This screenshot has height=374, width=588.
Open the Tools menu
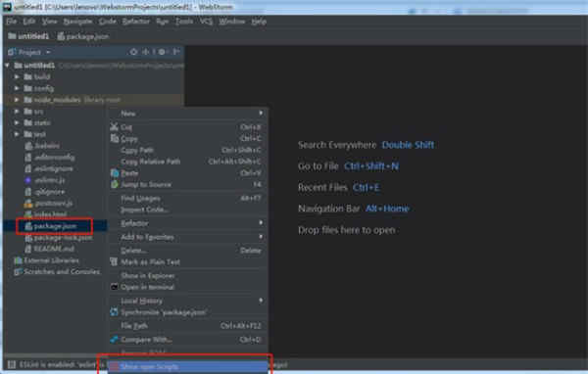click(184, 22)
